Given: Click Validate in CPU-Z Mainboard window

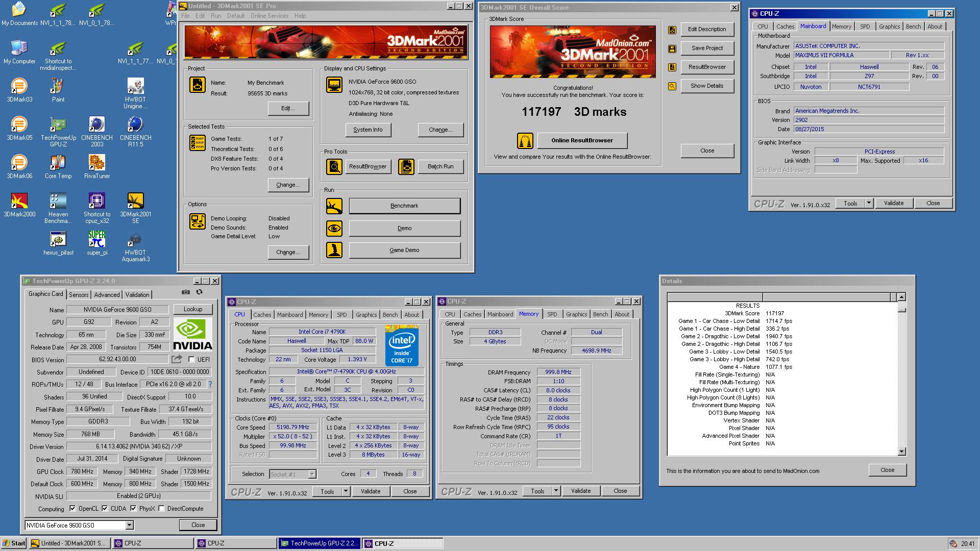Looking at the screenshot, I should (x=893, y=203).
